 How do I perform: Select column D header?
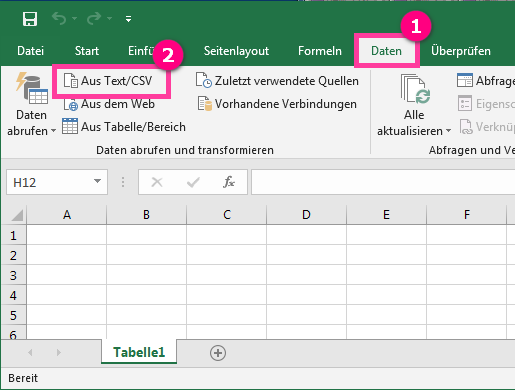click(x=306, y=215)
